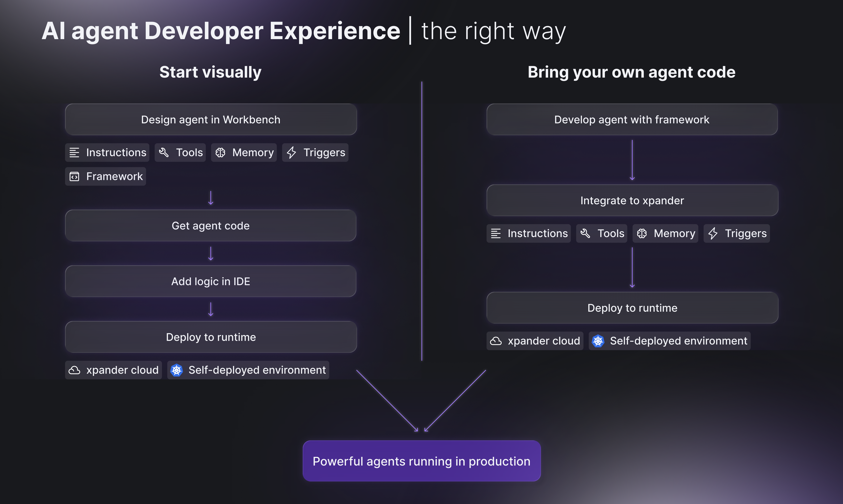Select the Instructions list icon under Start visually

click(74, 153)
